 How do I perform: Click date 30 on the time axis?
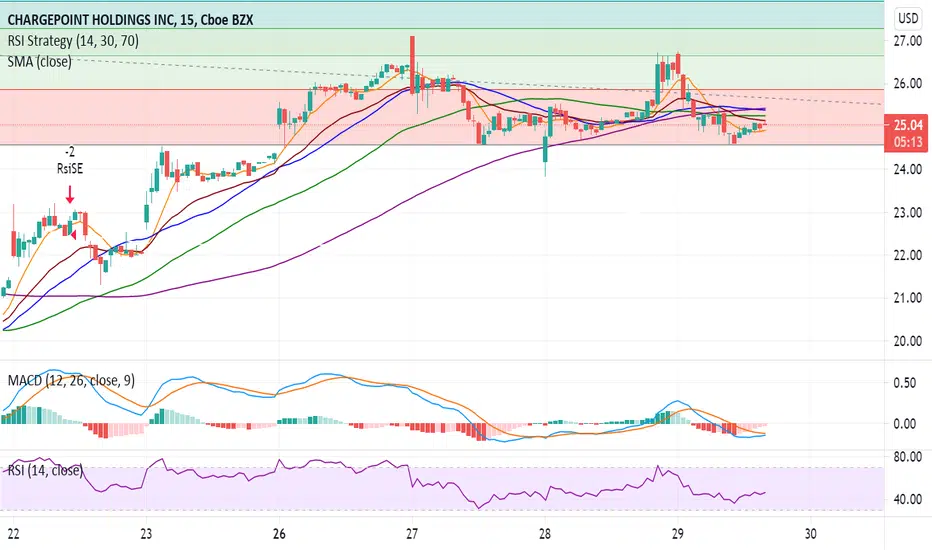pyautogui.click(x=811, y=533)
